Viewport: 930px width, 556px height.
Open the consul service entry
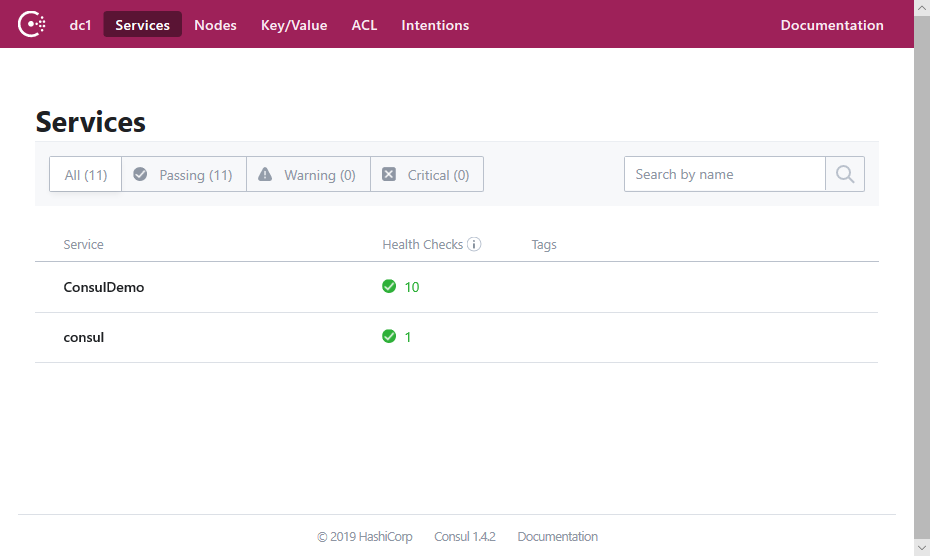pos(84,337)
